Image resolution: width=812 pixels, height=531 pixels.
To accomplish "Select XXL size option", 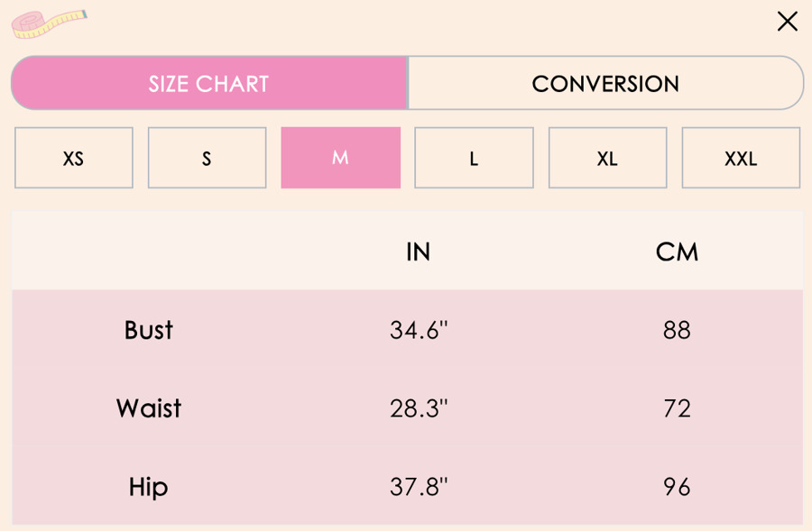I will click(x=740, y=159).
